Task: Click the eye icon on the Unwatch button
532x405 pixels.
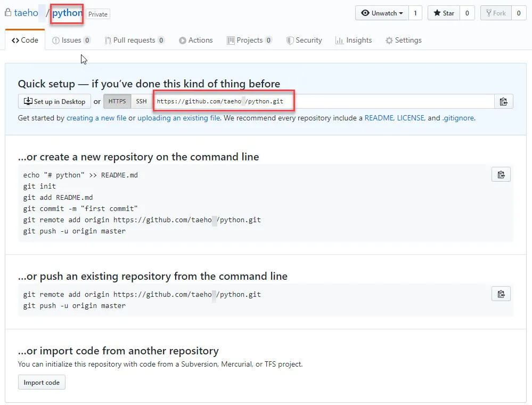Action: 366,13
